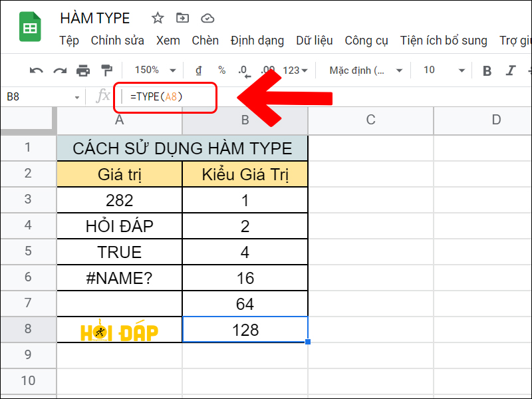Format as currency with đ icon
Screen dimensions: 532x399
pyautogui.click(x=199, y=70)
